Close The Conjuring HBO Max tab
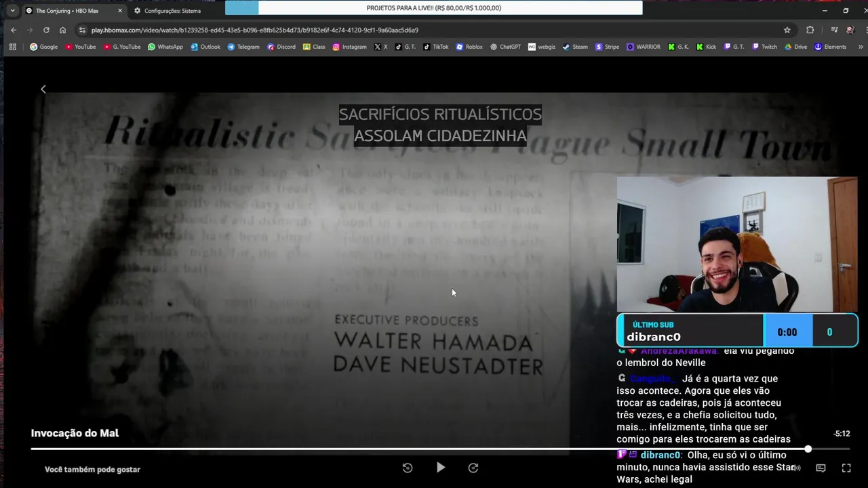Image resolution: width=868 pixels, height=488 pixels. (120, 11)
